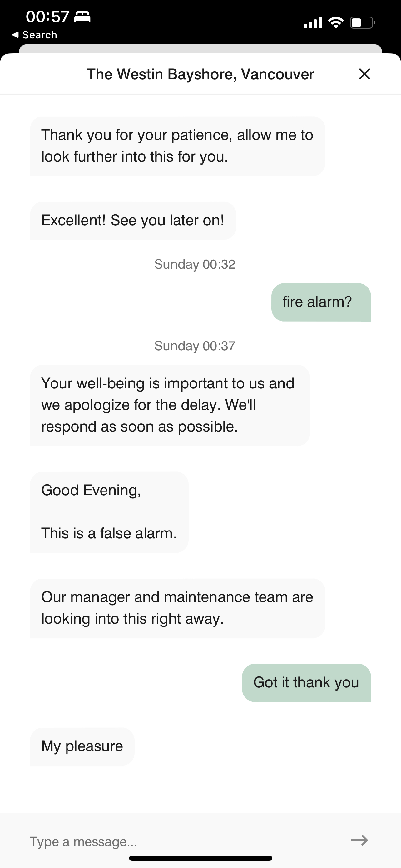Viewport: 401px width, 868px height.
Task: Select the "fire alarm?" sent message
Action: click(321, 302)
